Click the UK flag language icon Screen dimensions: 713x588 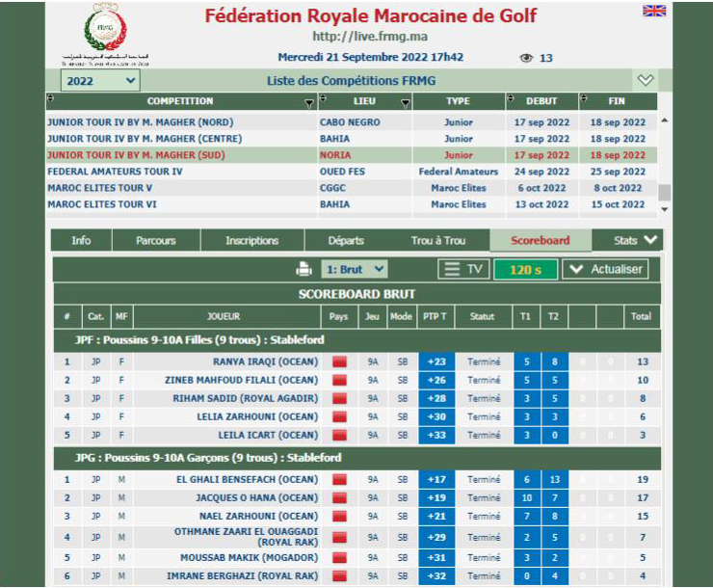pos(654,11)
